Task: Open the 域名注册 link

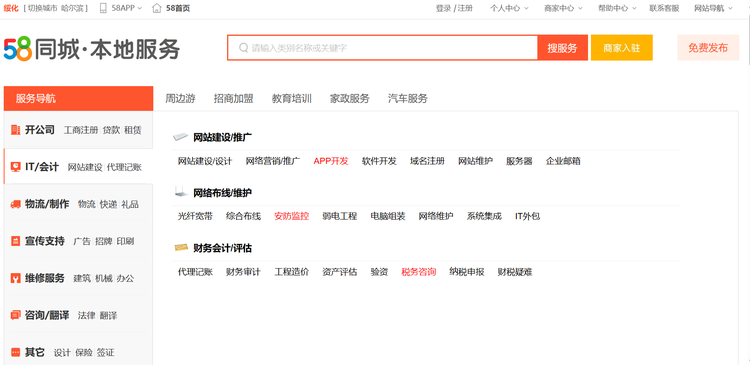Action: [x=427, y=161]
